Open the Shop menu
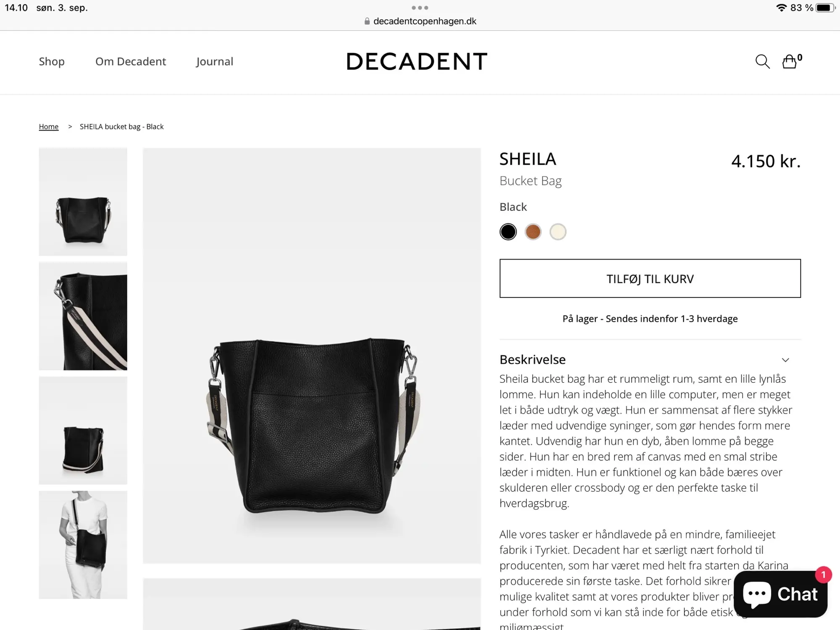This screenshot has height=630, width=840. (52, 62)
